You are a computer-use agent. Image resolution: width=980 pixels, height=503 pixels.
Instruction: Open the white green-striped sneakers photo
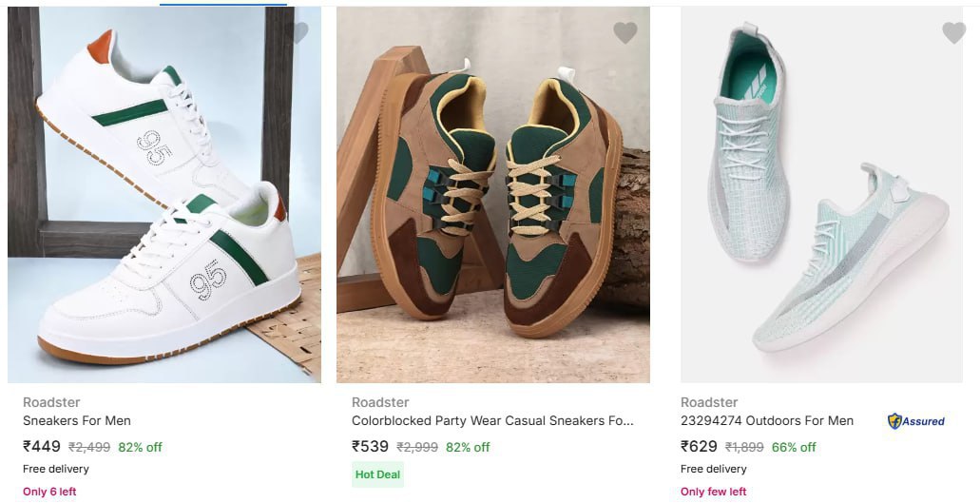tap(164, 195)
